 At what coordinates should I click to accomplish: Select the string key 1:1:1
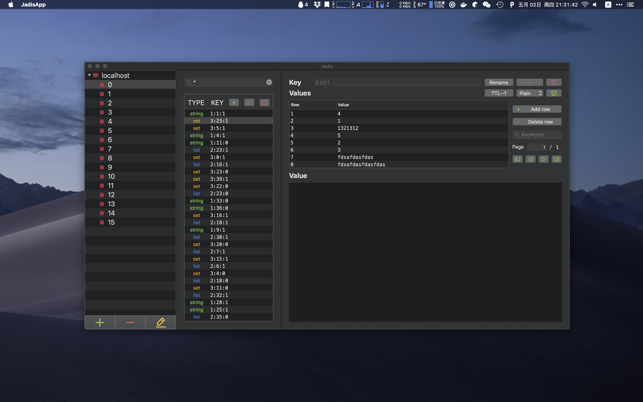click(x=229, y=114)
